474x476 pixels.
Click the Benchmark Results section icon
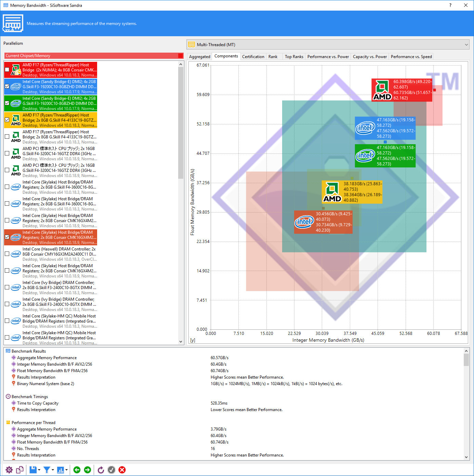8,351
